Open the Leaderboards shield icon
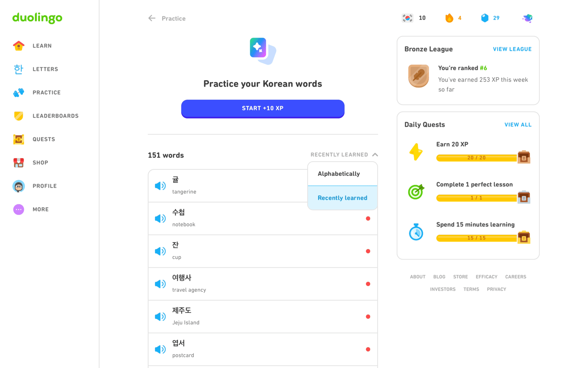 point(19,116)
